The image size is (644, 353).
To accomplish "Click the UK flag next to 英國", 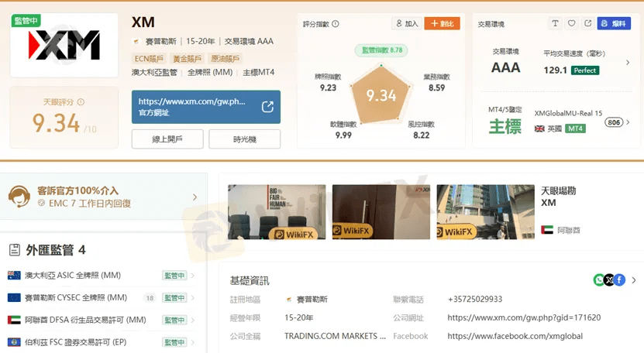I will (539, 129).
